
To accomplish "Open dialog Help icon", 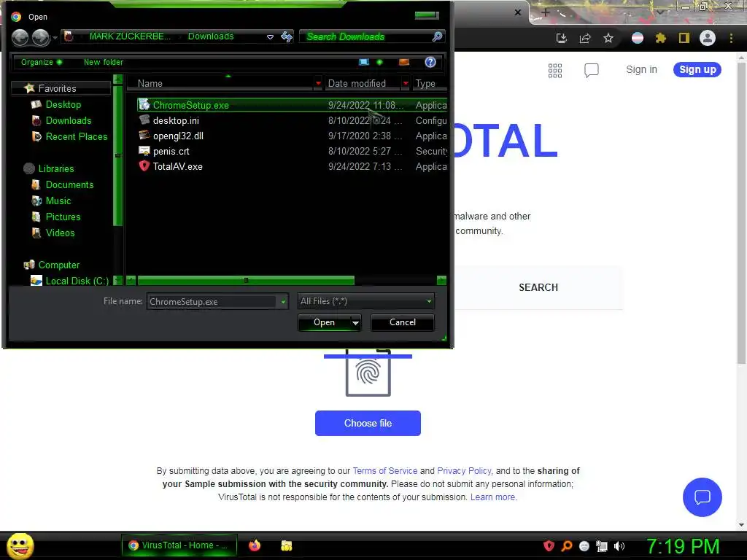I will pos(430,62).
